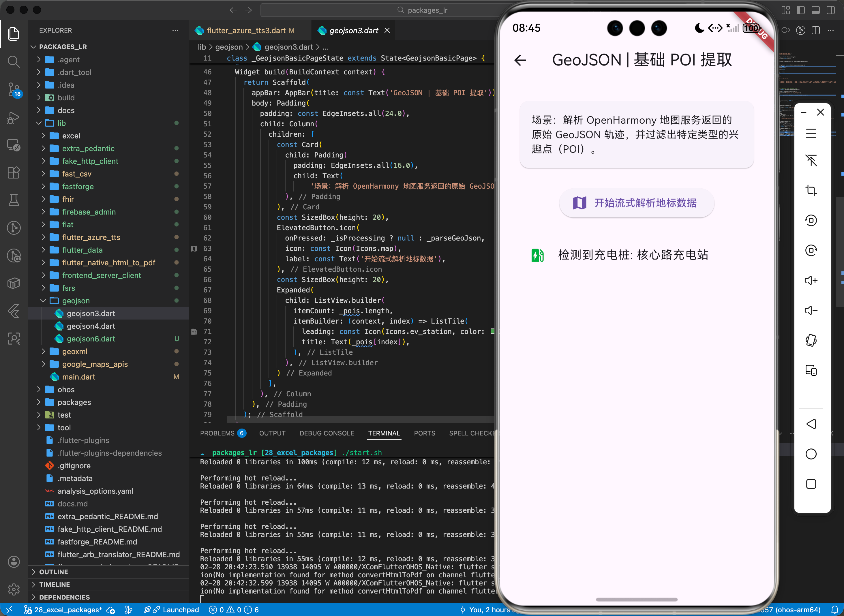Click the emulator hamburger menu icon
Screen dimensions: 844x616
[x=811, y=134]
